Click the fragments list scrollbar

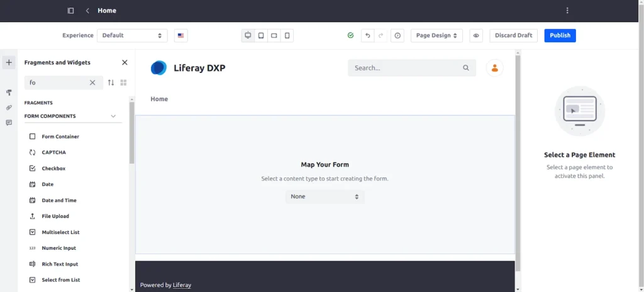(x=132, y=133)
